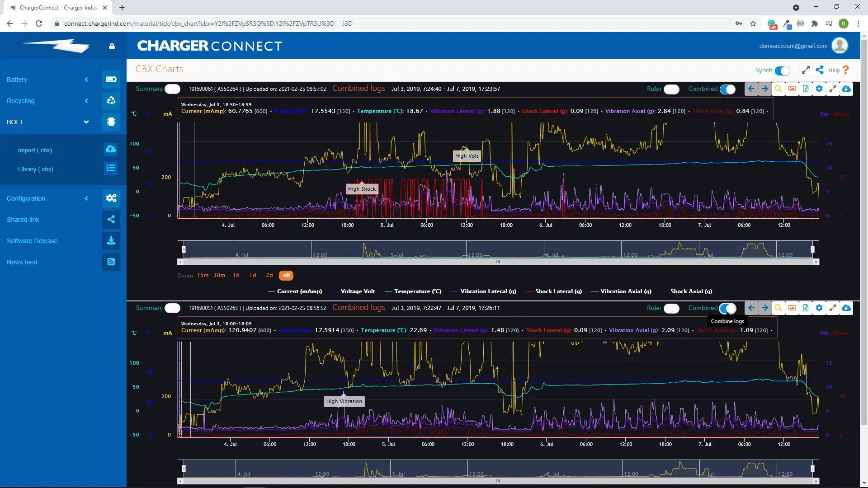Toggle Summary switch on top chart
This screenshot has height=488, width=868.
pyautogui.click(x=172, y=89)
